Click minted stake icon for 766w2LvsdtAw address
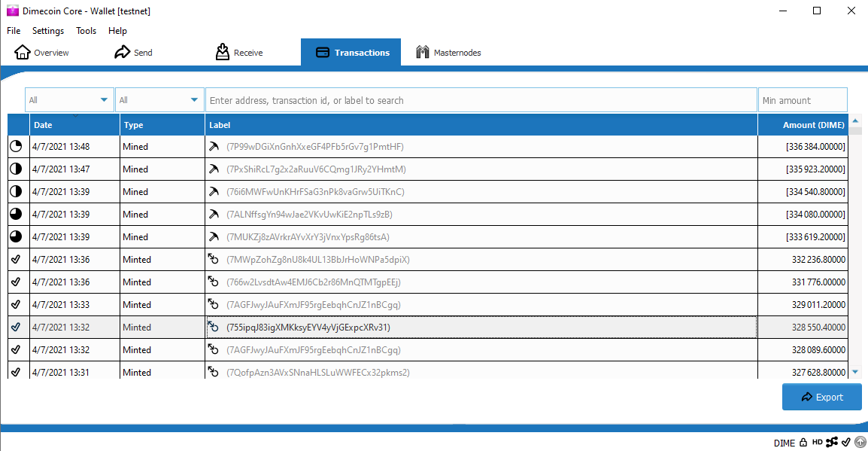 pyautogui.click(x=213, y=282)
